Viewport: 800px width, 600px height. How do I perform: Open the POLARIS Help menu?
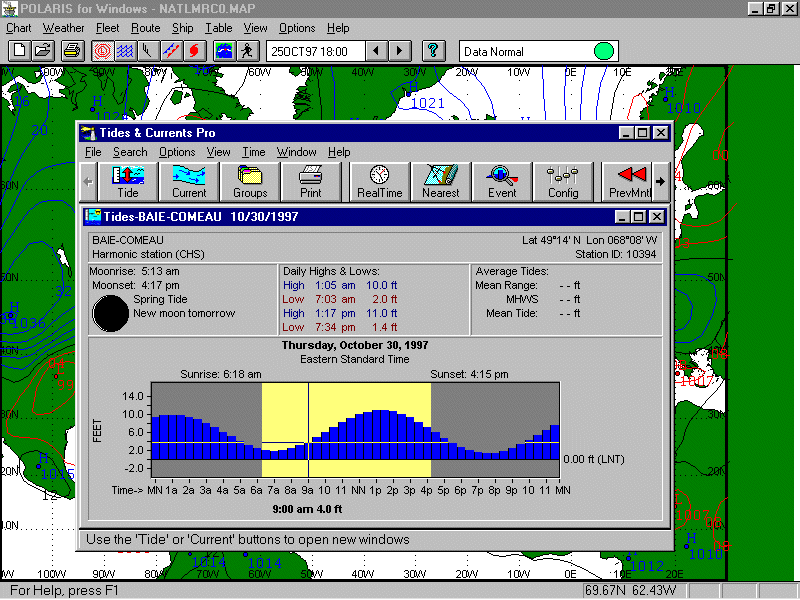(338, 28)
